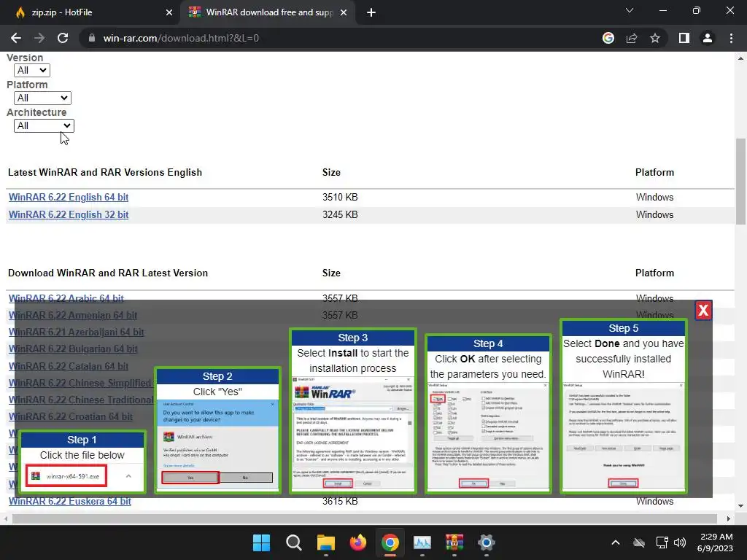Screen dimensions: 747x560
Task: Open Chrome profile menu
Action: pos(708,38)
